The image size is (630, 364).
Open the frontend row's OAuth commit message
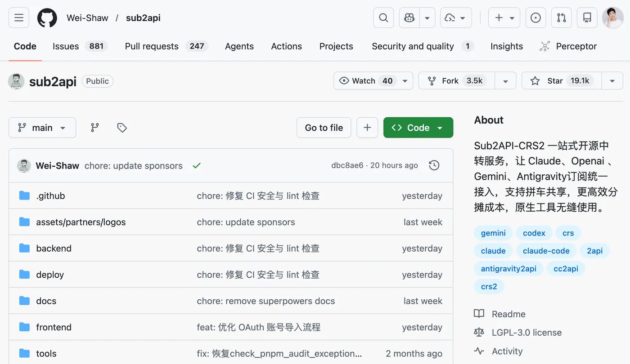(x=259, y=327)
